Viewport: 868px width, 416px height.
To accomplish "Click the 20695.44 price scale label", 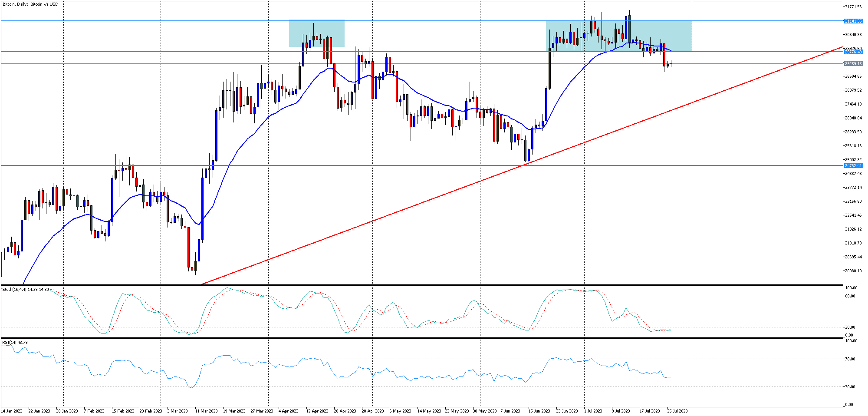I will point(853,257).
